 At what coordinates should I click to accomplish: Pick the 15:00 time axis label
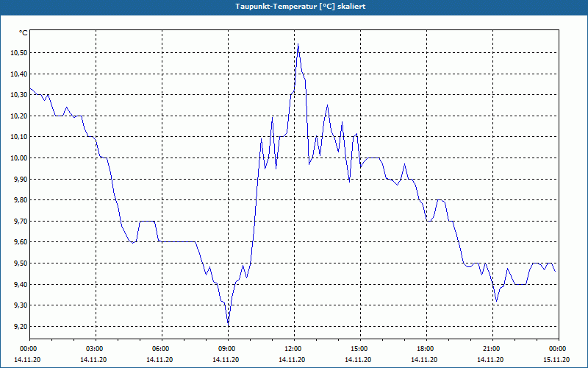pos(359,349)
